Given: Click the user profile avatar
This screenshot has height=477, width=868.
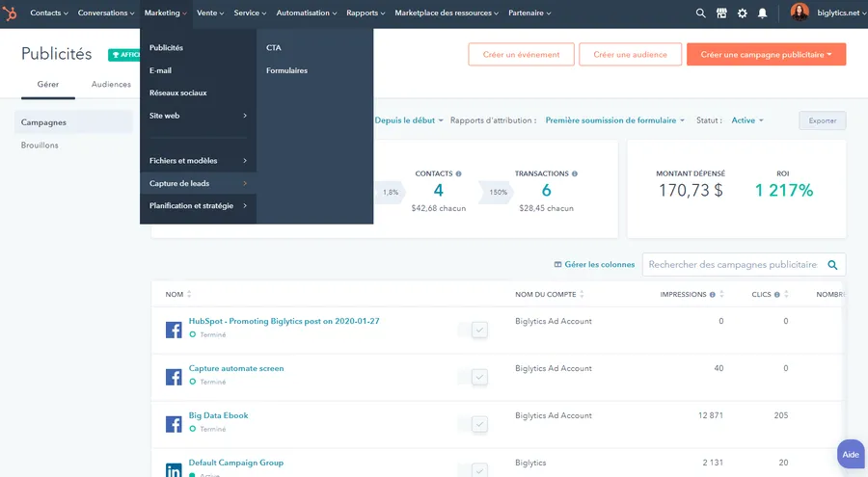Looking at the screenshot, I should [x=800, y=13].
